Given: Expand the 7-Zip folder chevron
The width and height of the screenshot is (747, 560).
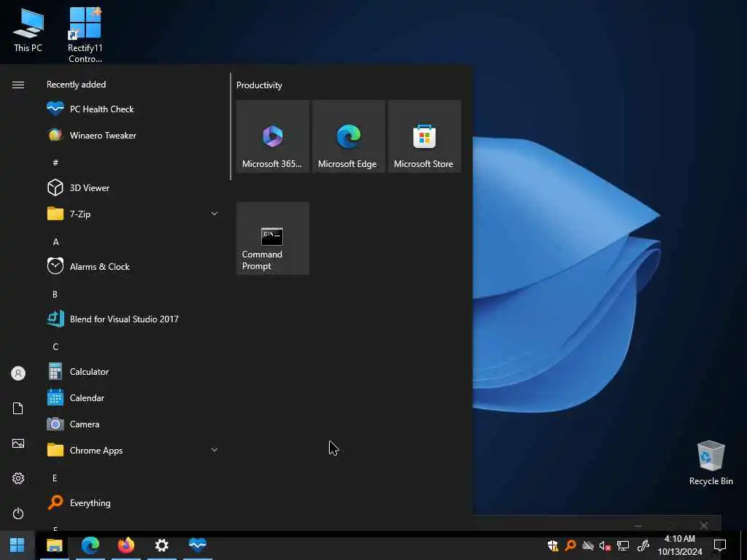Looking at the screenshot, I should 214,214.
